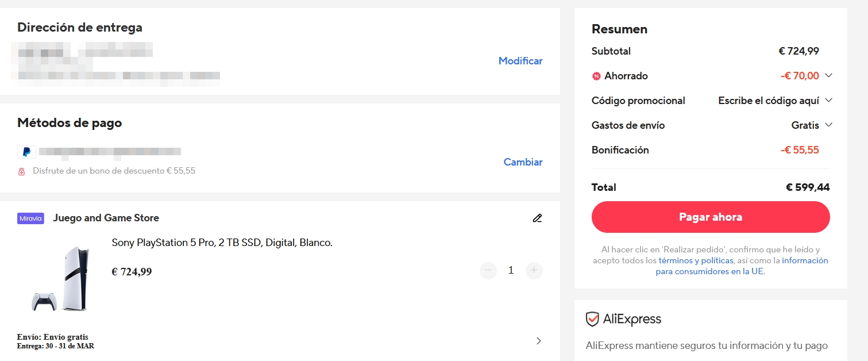Image resolution: width=868 pixels, height=361 pixels.
Task: Click the red Ahorrado discount icon
Action: coord(596,76)
